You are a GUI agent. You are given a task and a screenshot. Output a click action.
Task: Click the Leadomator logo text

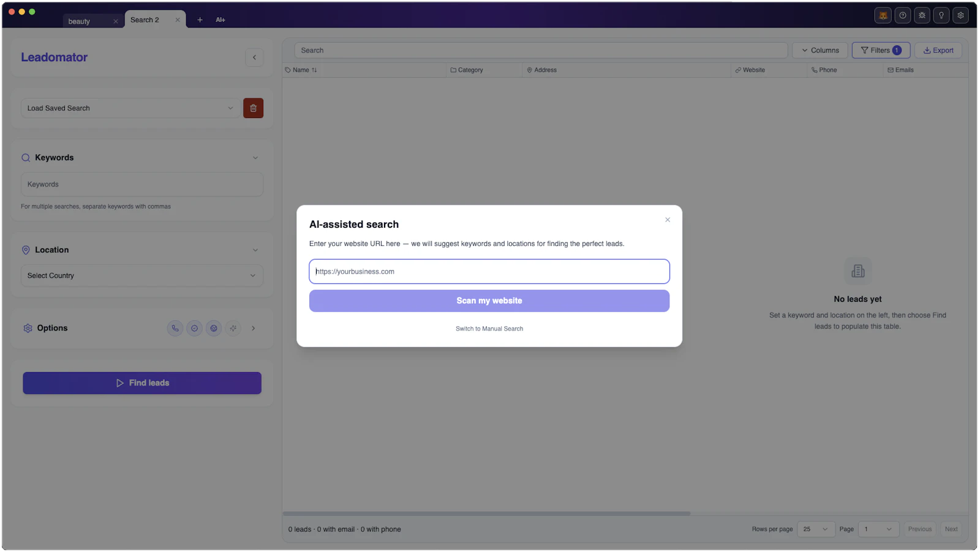tap(55, 58)
